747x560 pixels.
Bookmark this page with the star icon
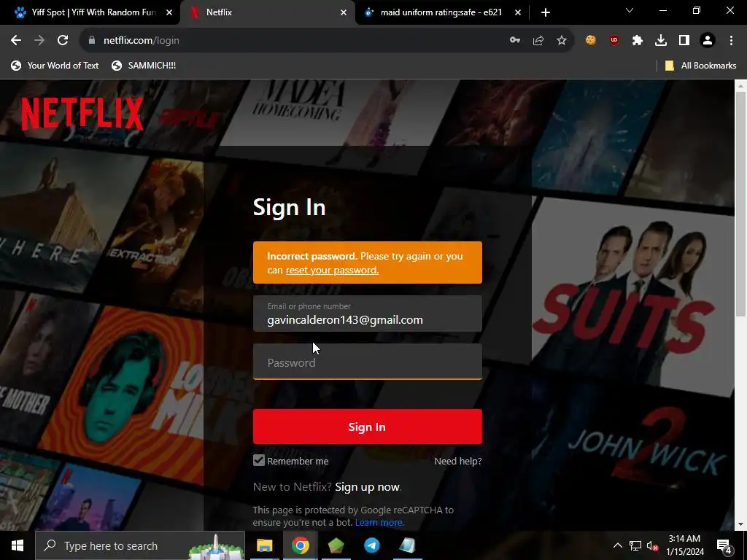[562, 41]
